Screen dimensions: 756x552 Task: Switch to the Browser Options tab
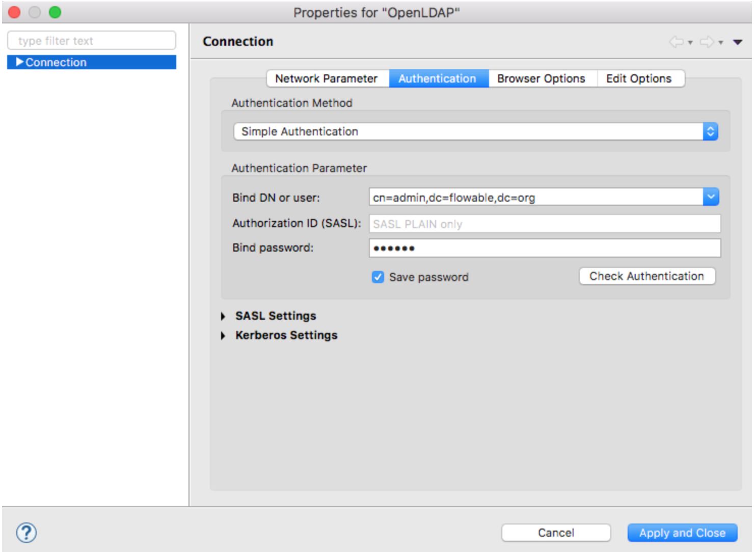(x=541, y=78)
